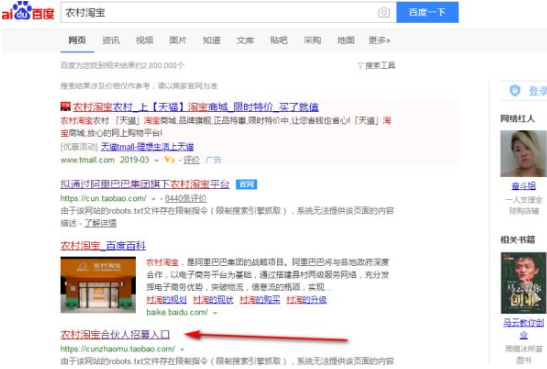Click the 百度一下 search button

[x=427, y=12]
